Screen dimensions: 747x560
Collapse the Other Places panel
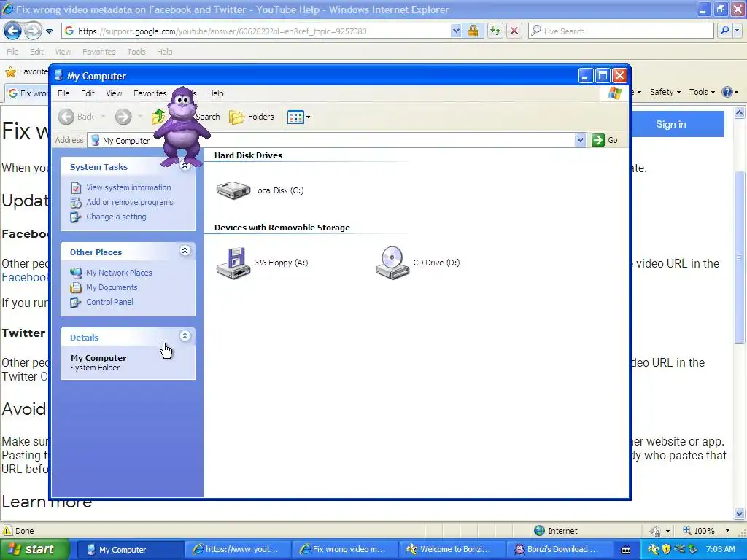coord(185,251)
